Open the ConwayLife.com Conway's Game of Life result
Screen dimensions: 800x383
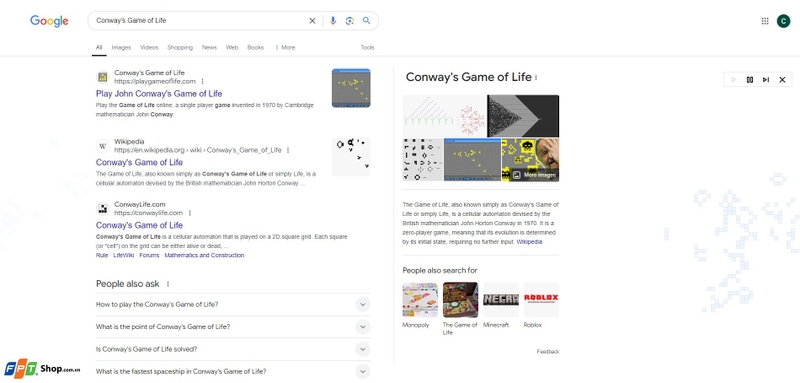point(139,225)
